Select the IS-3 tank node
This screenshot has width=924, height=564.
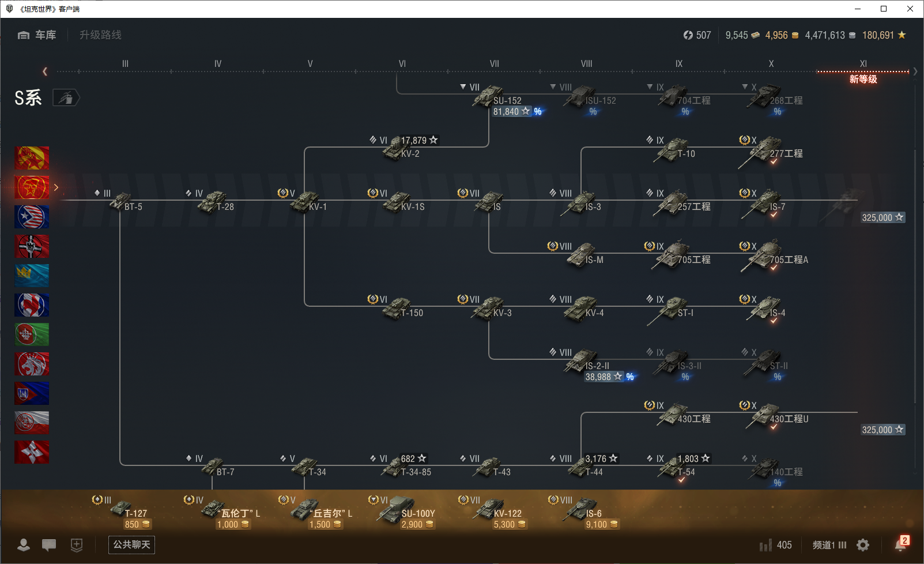click(x=581, y=205)
